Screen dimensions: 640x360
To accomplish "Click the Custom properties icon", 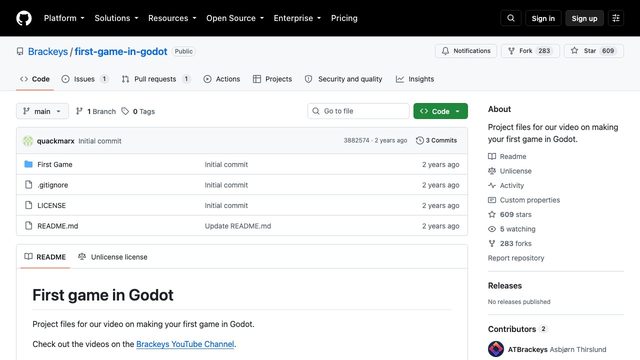I will [x=492, y=200].
